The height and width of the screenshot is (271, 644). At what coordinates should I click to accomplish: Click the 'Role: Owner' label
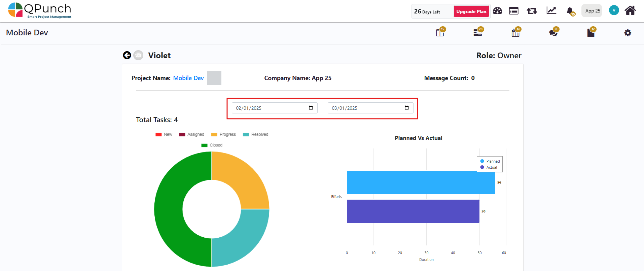tap(499, 56)
